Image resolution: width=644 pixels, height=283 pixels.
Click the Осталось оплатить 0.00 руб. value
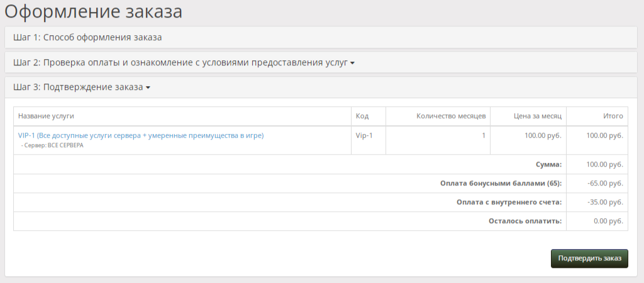(x=608, y=221)
